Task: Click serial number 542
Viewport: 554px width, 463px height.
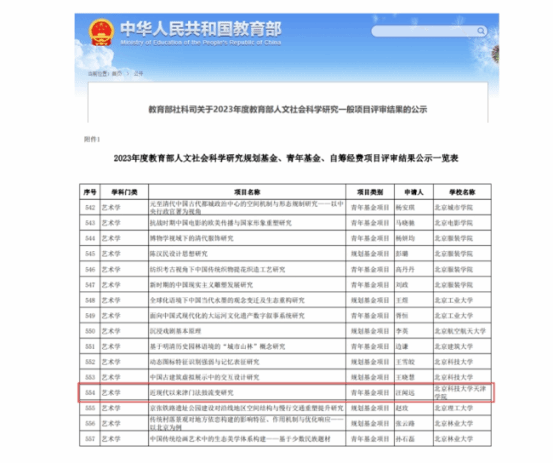Action: (90, 207)
